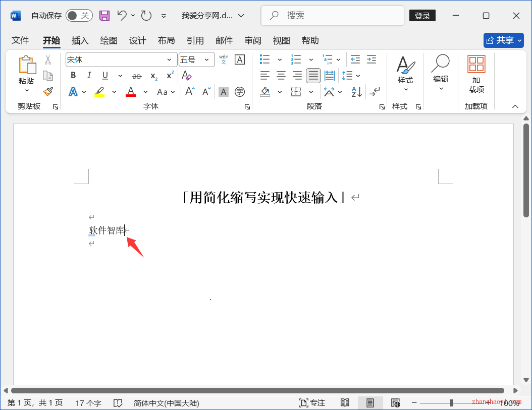532x410 pixels.
Task: Align text to the left
Action: pyautogui.click(x=265, y=76)
